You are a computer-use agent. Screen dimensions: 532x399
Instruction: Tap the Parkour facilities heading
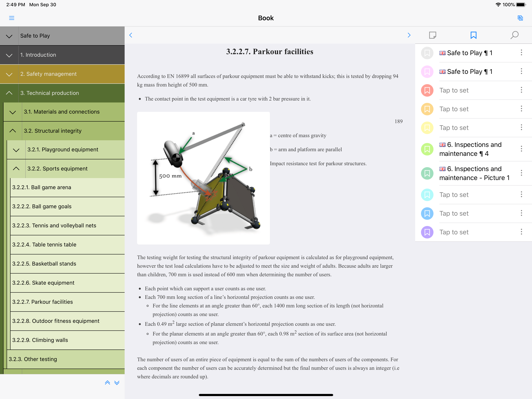tap(270, 51)
